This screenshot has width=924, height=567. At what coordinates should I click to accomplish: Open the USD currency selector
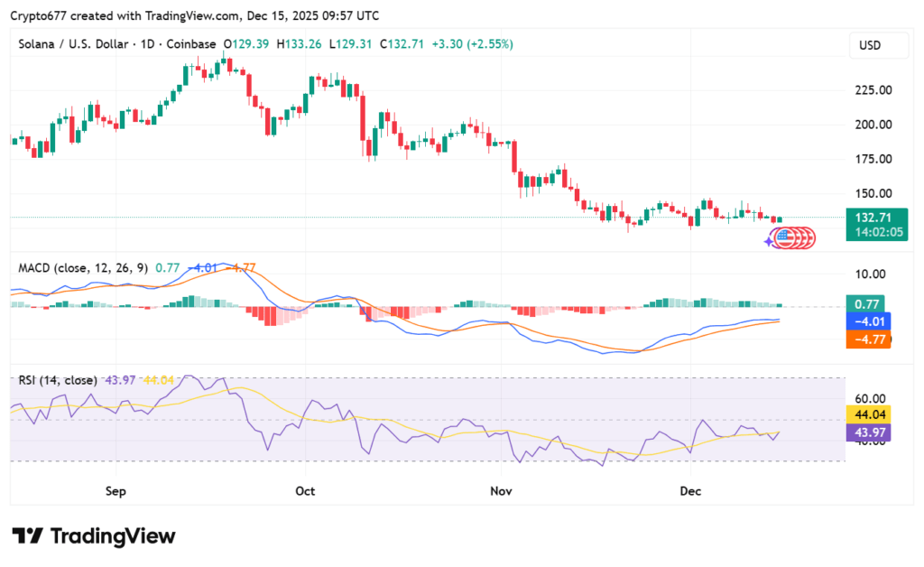878,45
